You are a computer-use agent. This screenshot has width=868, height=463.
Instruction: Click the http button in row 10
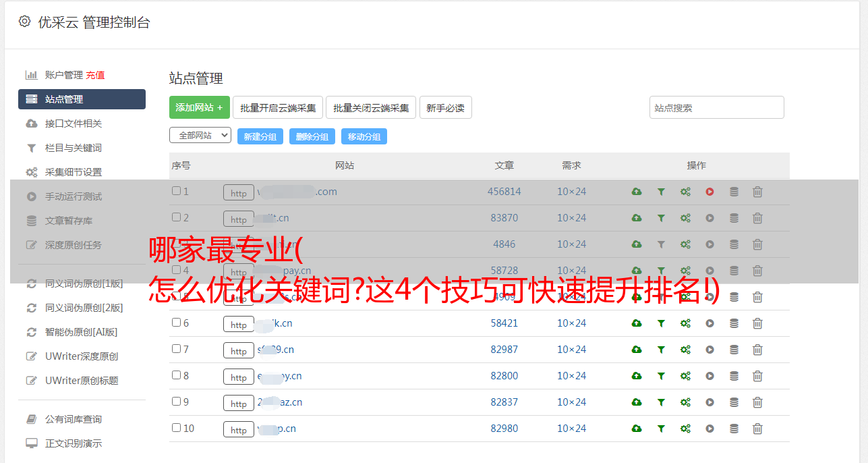tap(239, 429)
